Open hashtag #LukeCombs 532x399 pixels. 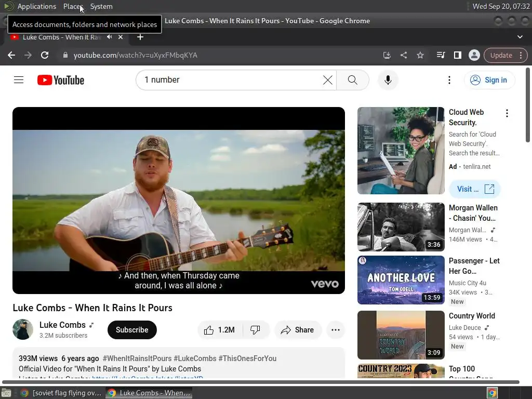coord(195,358)
